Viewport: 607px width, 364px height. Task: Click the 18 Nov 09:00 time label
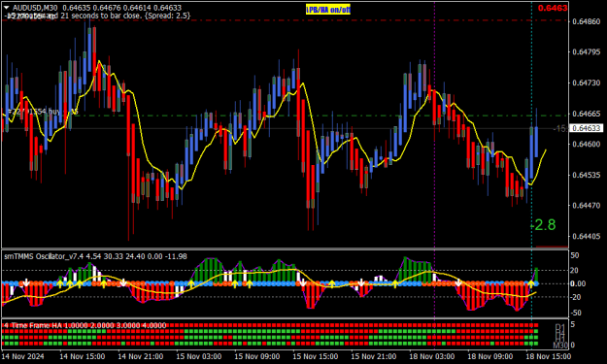coord(490,356)
